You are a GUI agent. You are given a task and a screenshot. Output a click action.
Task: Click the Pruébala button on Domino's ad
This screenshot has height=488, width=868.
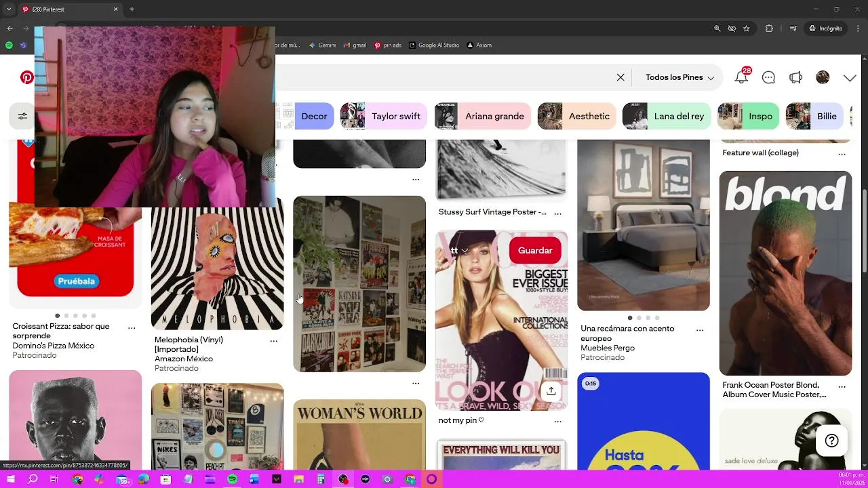point(77,281)
